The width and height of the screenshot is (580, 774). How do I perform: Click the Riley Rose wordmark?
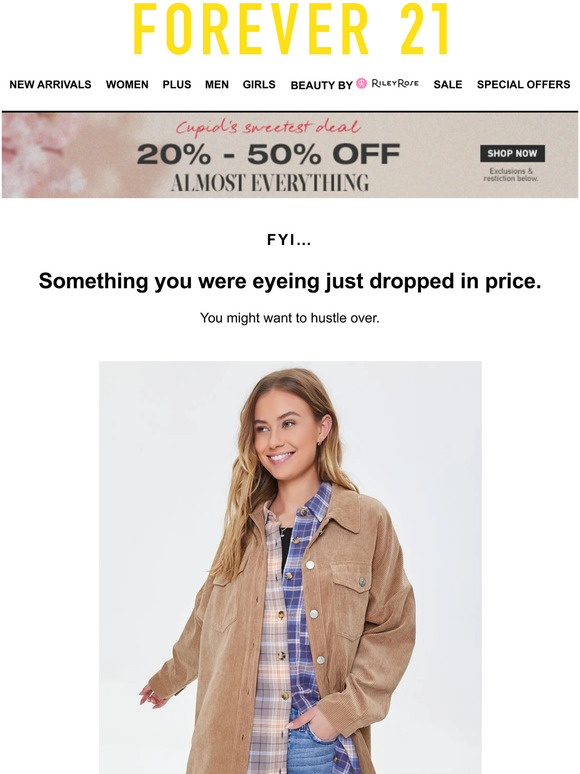pyautogui.click(x=395, y=83)
